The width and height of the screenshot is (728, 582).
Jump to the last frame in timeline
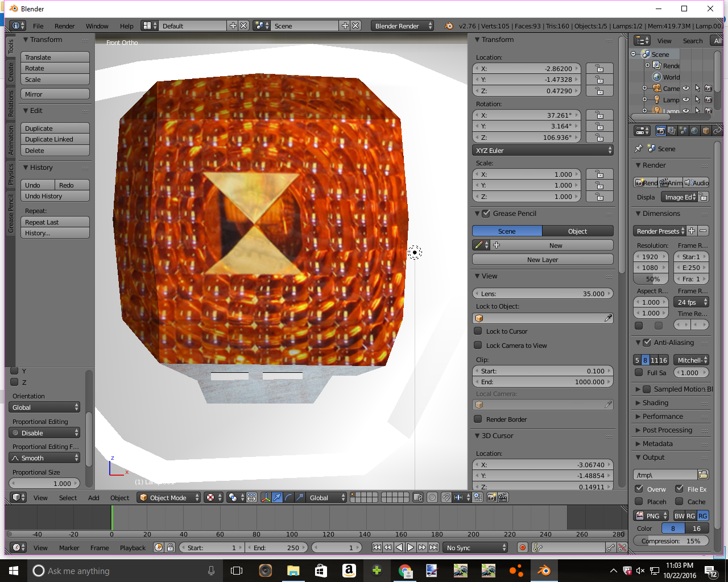click(x=434, y=547)
